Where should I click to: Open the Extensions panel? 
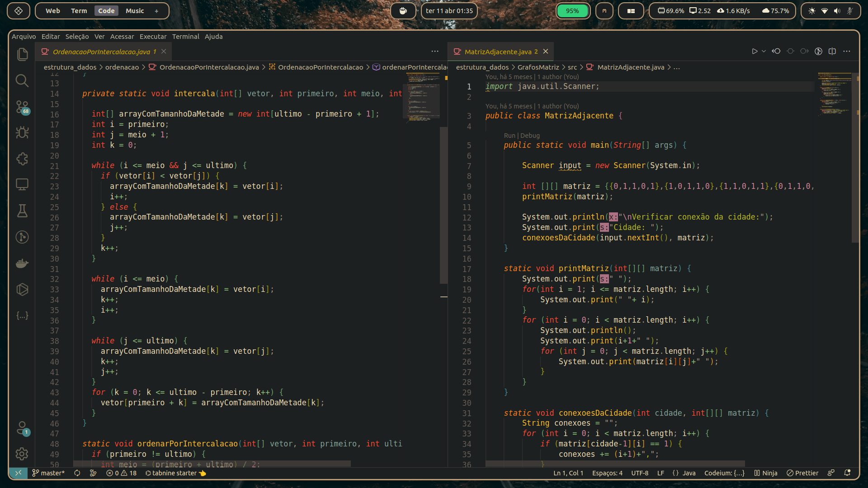pos(22,159)
